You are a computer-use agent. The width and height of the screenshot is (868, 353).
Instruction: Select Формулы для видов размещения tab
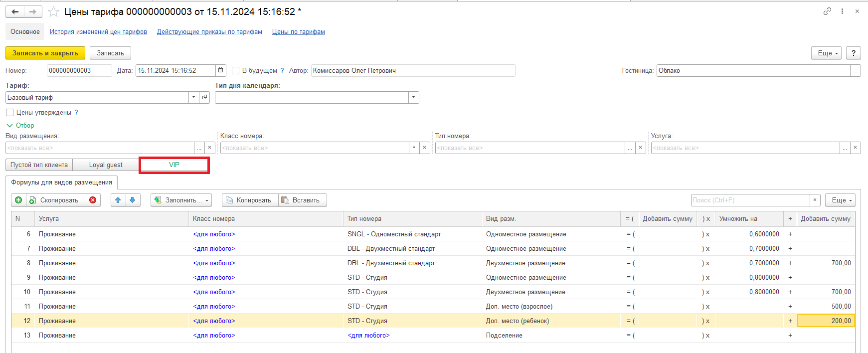click(61, 182)
